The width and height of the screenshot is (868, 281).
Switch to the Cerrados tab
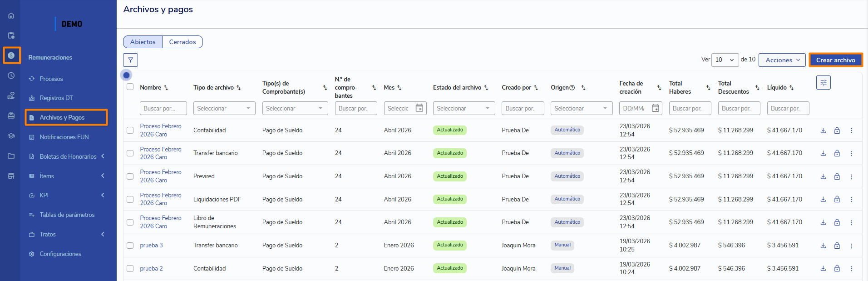182,42
